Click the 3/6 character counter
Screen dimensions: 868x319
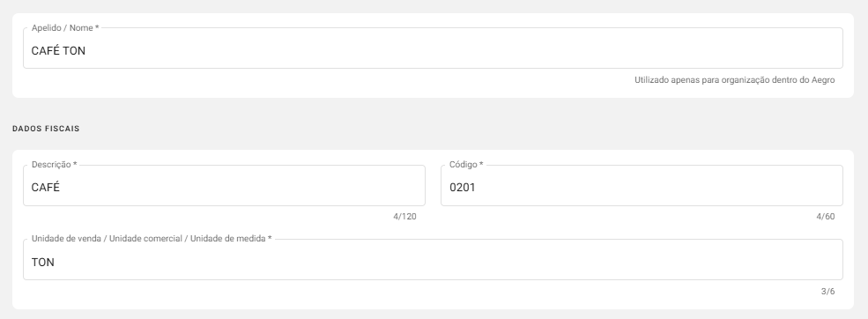point(828,292)
